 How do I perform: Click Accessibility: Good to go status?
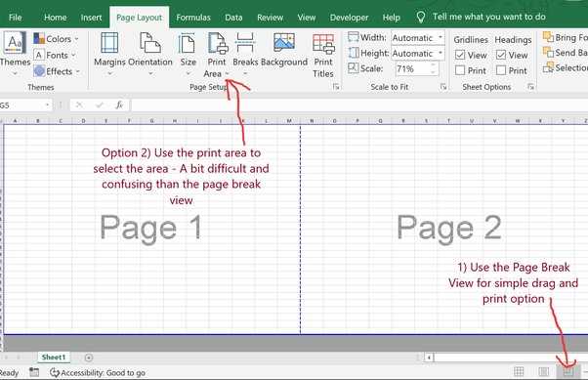coord(98,372)
